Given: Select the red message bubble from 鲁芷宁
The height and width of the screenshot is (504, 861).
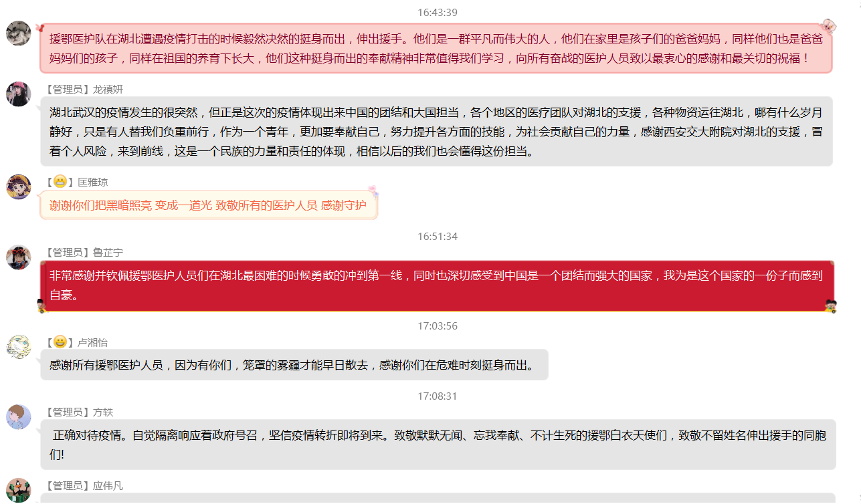Looking at the screenshot, I should 436,285.
